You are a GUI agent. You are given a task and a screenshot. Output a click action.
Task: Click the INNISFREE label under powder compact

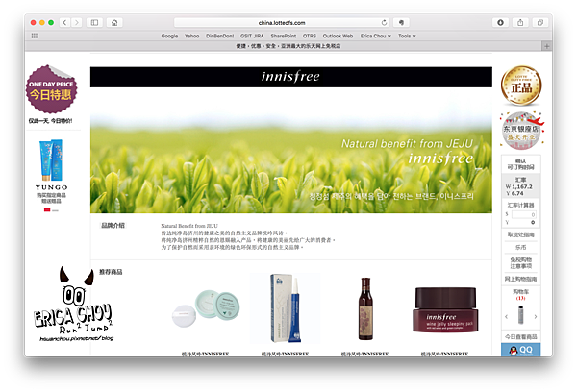coord(206,354)
